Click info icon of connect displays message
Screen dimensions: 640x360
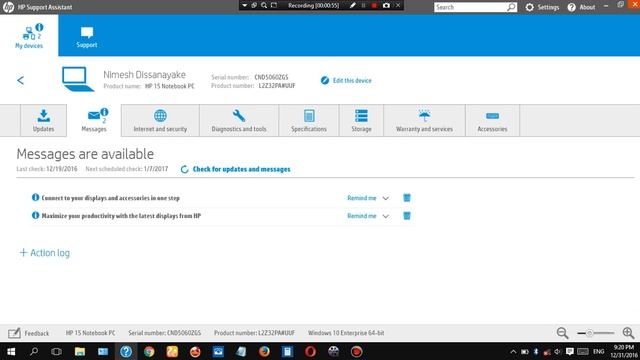coord(36,198)
